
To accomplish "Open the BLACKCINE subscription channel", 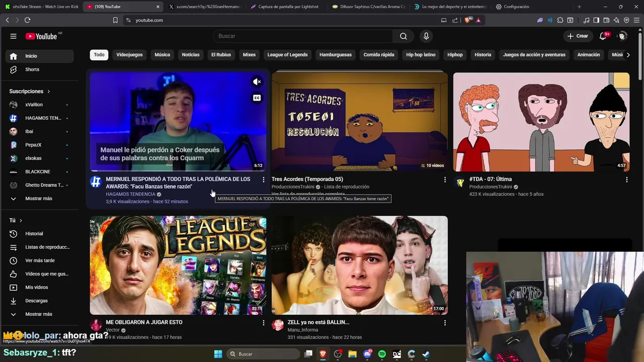I will pos(39,171).
